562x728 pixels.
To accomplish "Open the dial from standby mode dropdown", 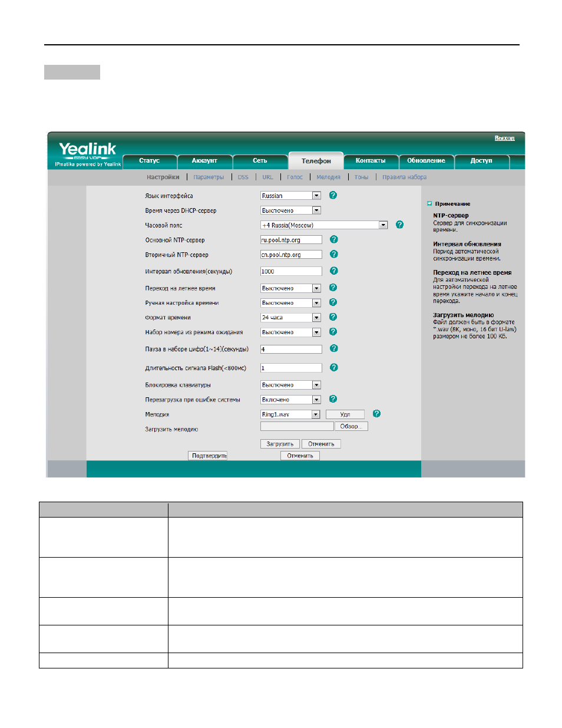I will click(x=290, y=332).
